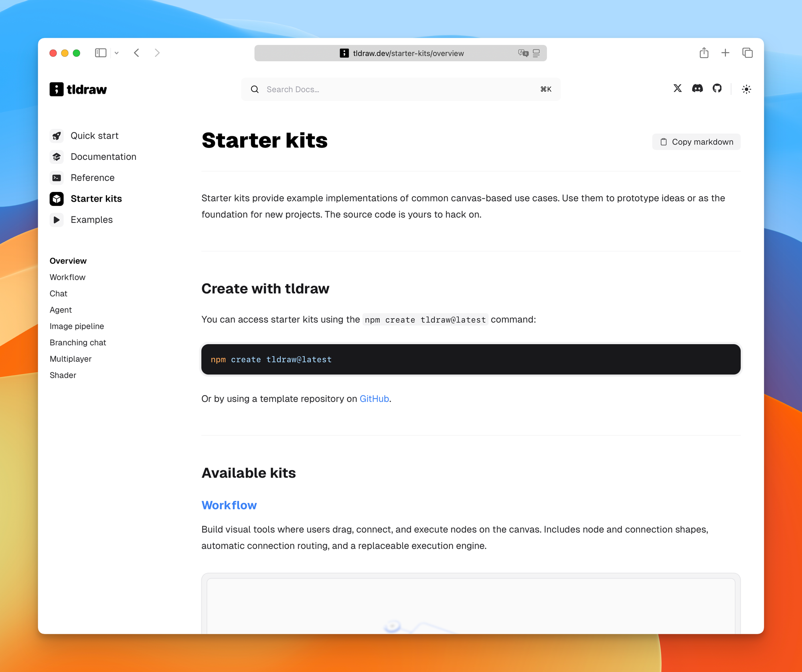Click the translate icon in the address bar

click(523, 53)
